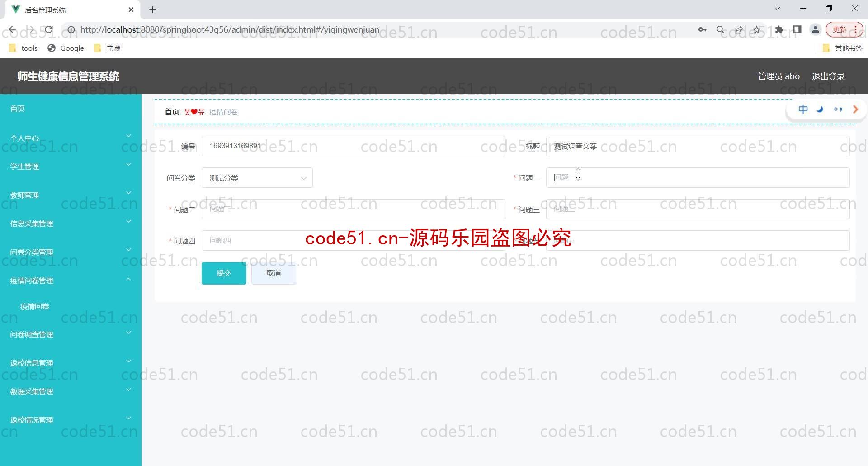The height and width of the screenshot is (466, 868).
Task: Toggle the browser side panel icon
Action: coord(797,30)
